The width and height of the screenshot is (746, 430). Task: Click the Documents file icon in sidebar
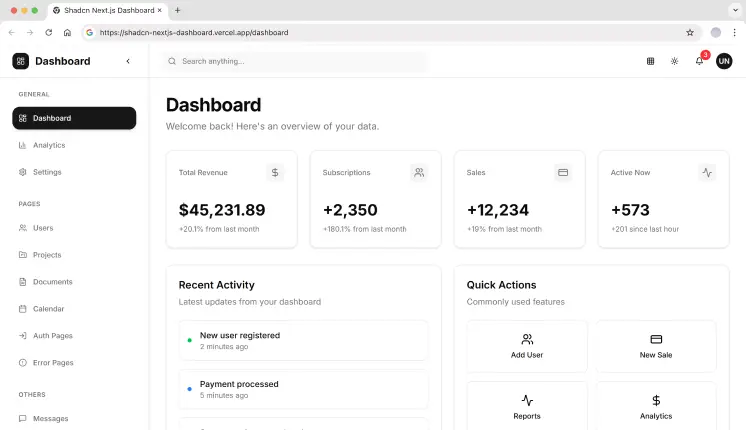click(x=22, y=282)
